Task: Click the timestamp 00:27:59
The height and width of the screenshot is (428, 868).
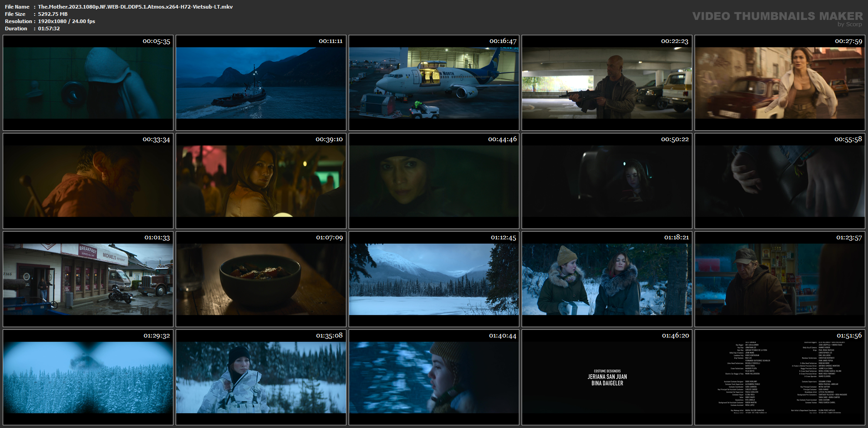Action: pos(849,41)
